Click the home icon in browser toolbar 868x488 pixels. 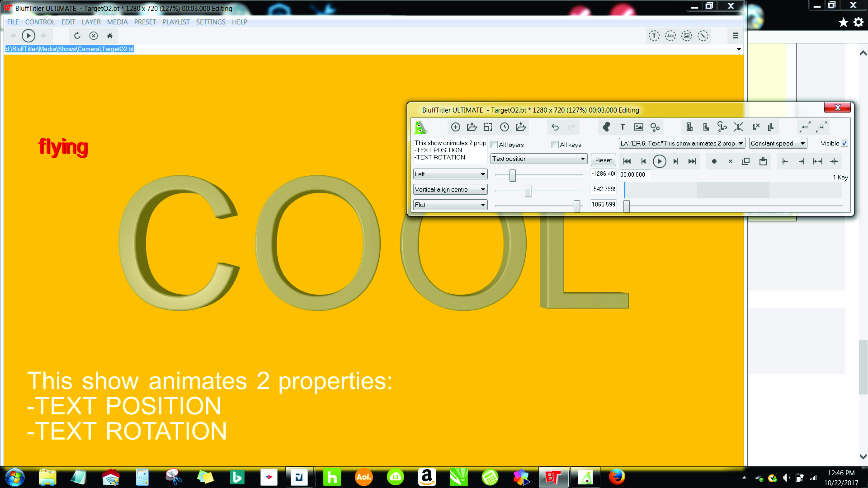(110, 36)
